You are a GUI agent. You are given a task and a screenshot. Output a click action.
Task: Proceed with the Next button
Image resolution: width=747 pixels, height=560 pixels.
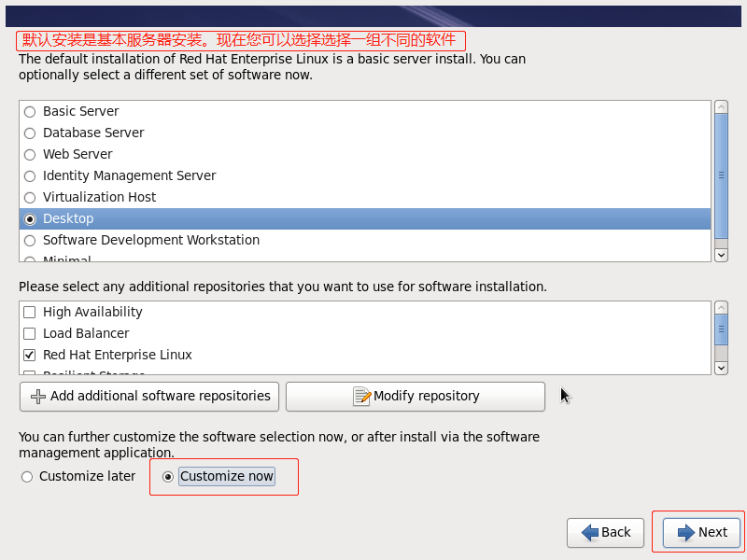[702, 532]
